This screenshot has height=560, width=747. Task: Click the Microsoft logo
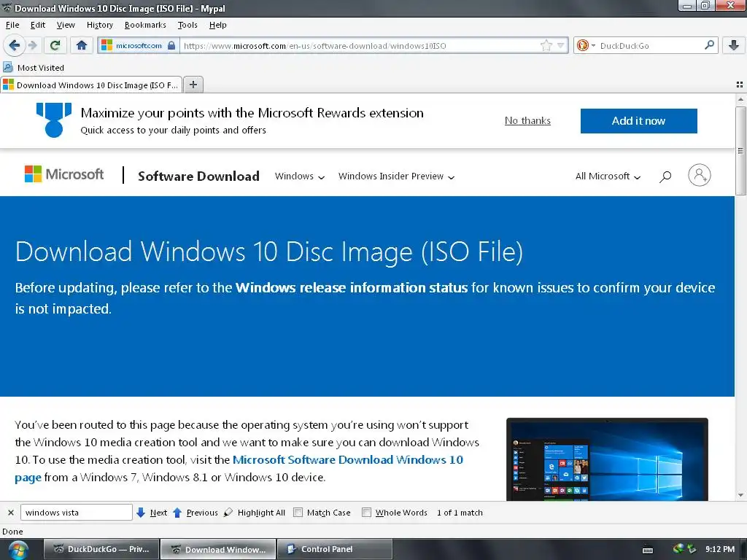point(64,174)
